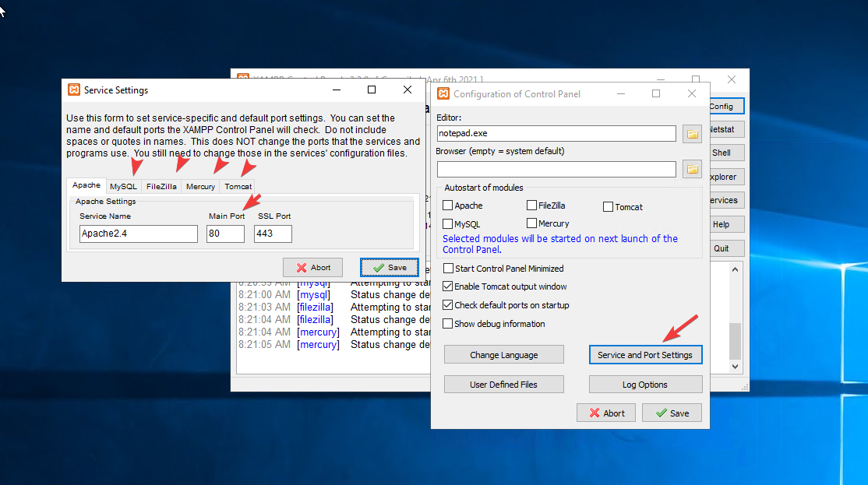Open Service and Port Settings

click(x=645, y=355)
